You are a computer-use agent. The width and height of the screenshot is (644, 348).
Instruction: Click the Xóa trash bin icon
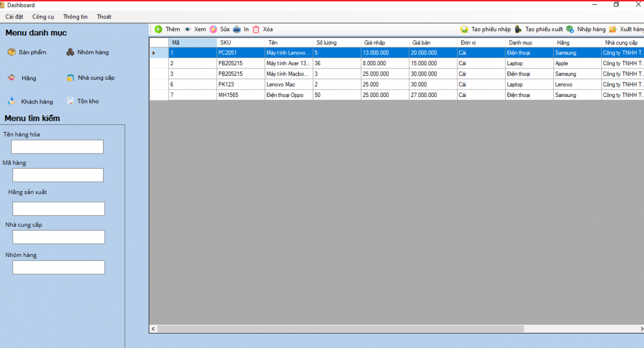[256, 29]
